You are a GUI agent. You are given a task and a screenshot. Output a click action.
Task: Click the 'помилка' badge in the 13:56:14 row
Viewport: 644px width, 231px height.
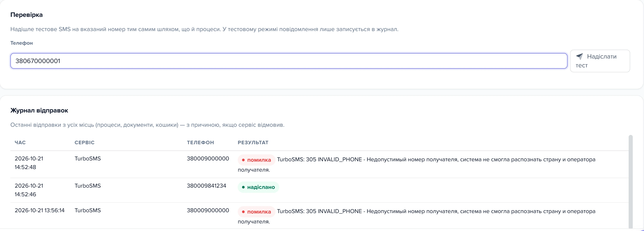click(x=256, y=212)
